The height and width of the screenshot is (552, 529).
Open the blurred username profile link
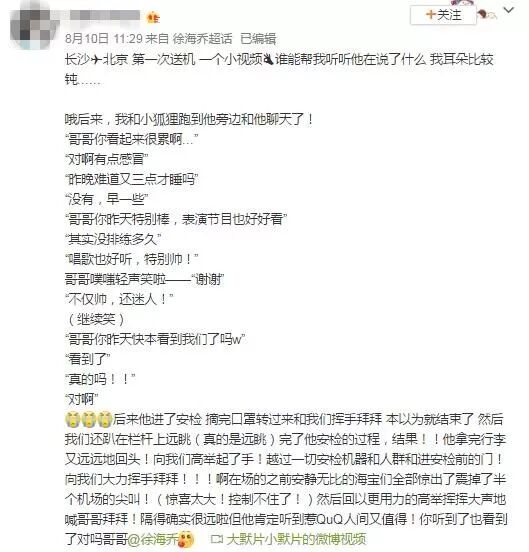tap(105, 15)
